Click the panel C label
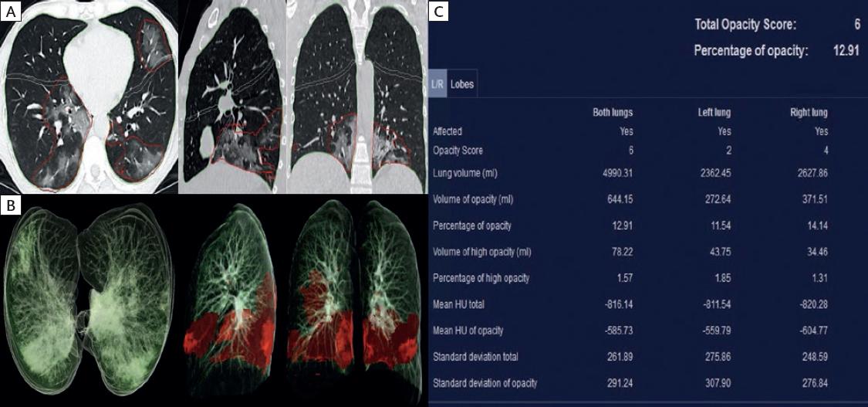Screen dimensions: 868x407 (x=439, y=11)
